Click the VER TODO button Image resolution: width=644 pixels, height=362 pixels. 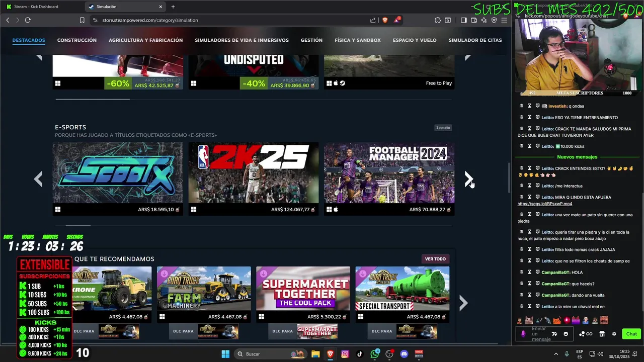[x=435, y=259]
